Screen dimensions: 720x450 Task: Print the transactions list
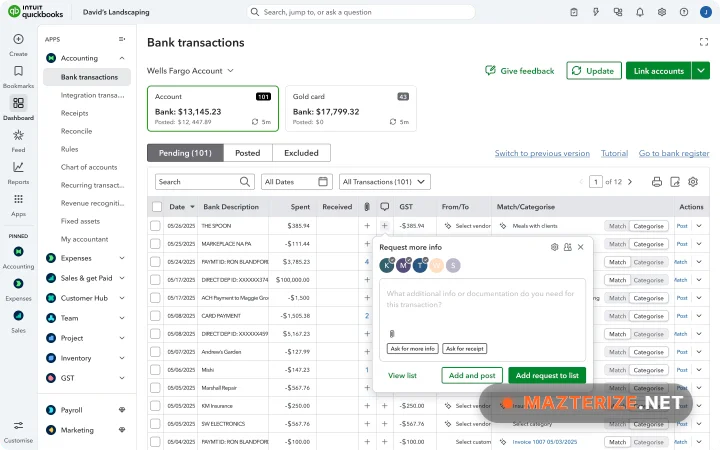657,182
